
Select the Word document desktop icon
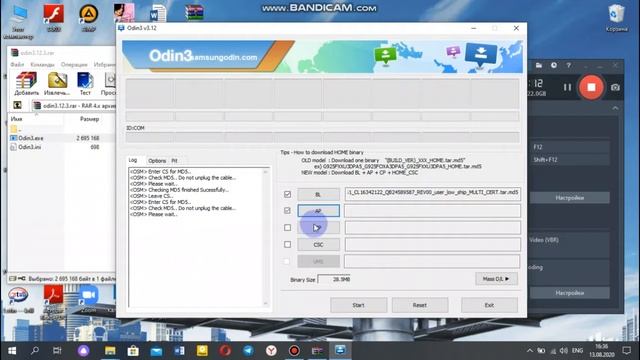pyautogui.click(x=158, y=13)
